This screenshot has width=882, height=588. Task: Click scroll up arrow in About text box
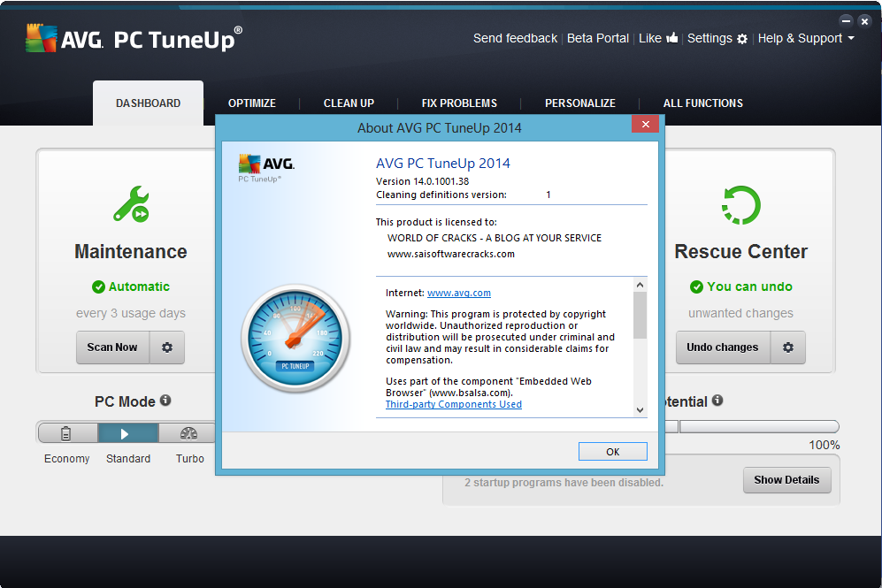640,285
